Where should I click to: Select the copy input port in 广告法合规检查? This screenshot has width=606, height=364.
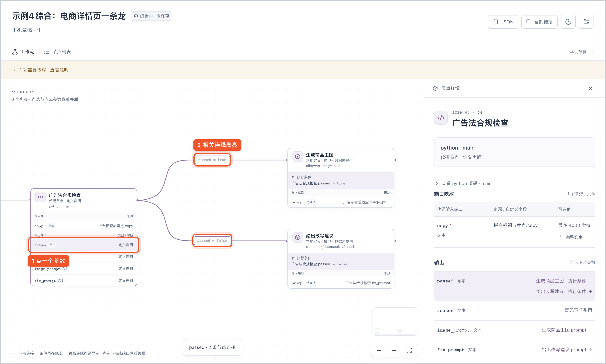(x=84, y=226)
